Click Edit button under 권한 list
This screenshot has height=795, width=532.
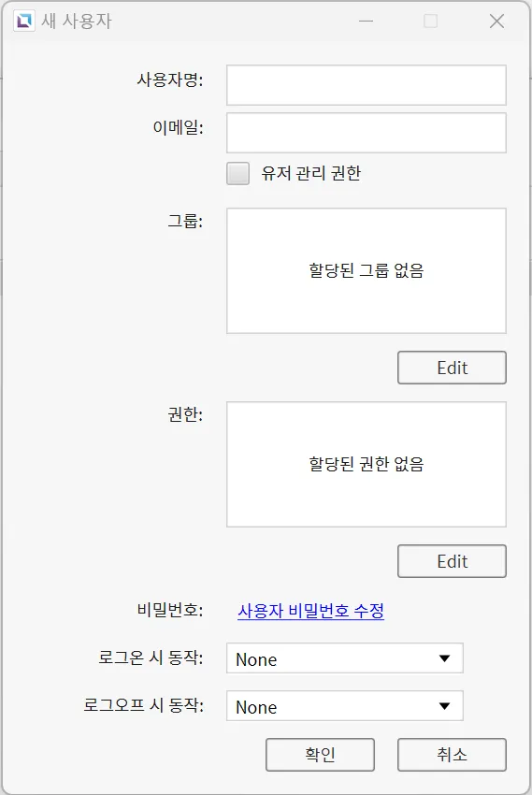452,561
